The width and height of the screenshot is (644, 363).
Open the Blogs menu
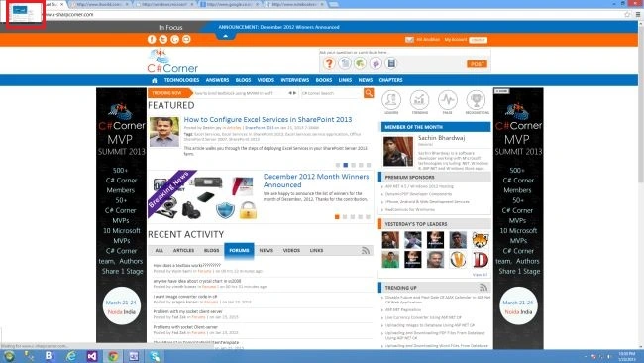[243, 80]
